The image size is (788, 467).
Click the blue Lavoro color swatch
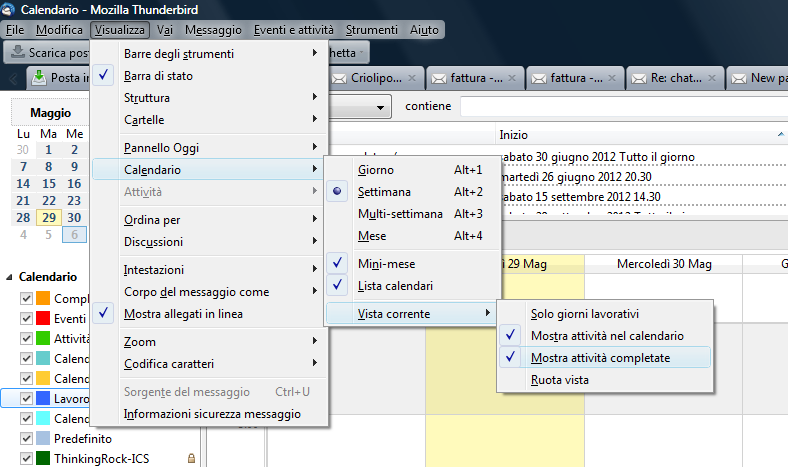[43, 399]
